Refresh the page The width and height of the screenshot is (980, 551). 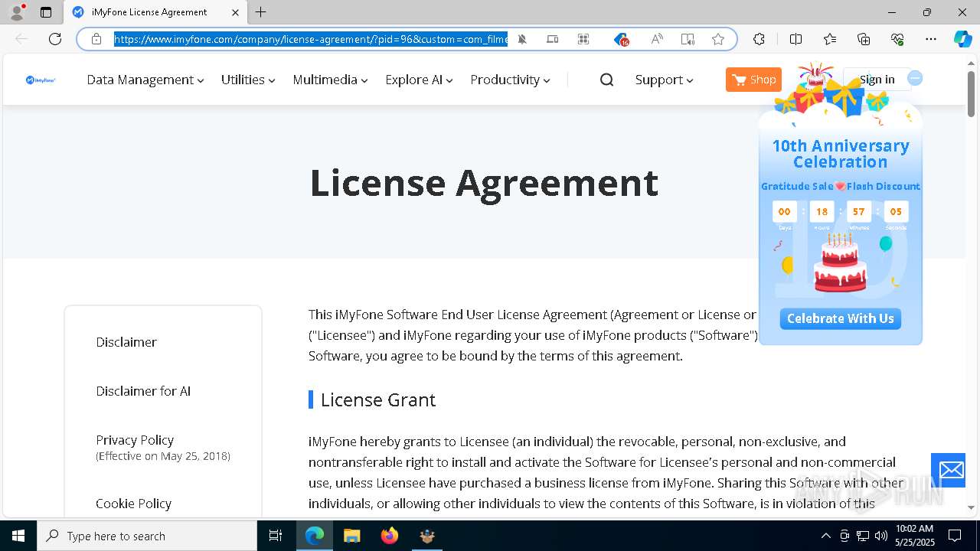[55, 39]
